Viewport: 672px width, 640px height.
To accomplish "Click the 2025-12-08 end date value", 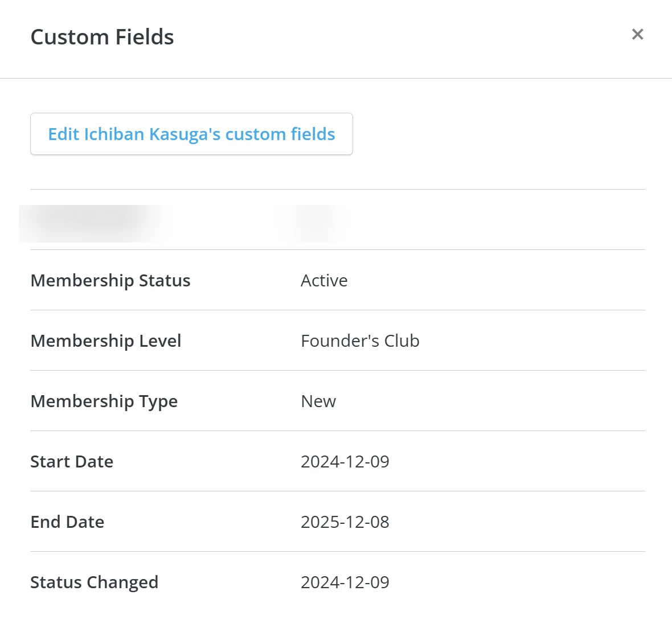I will coord(345,522).
